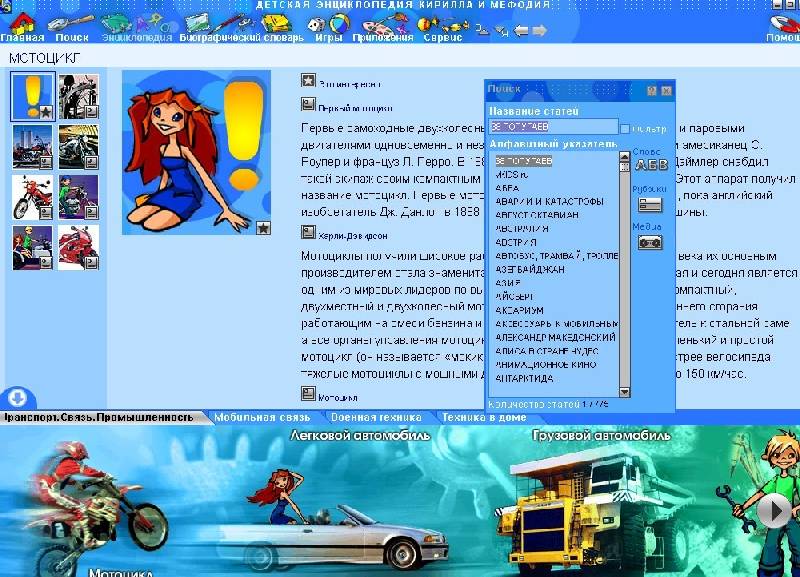Image resolution: width=800 pixels, height=577 pixels.
Task: Select Рубрики mode icon in search dialog
Action: [650, 205]
